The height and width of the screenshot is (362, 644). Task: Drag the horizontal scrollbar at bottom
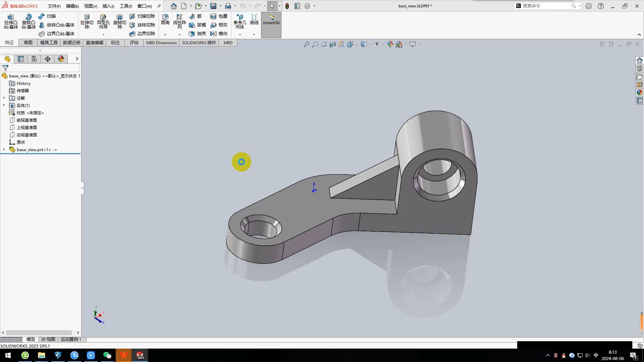point(40,333)
